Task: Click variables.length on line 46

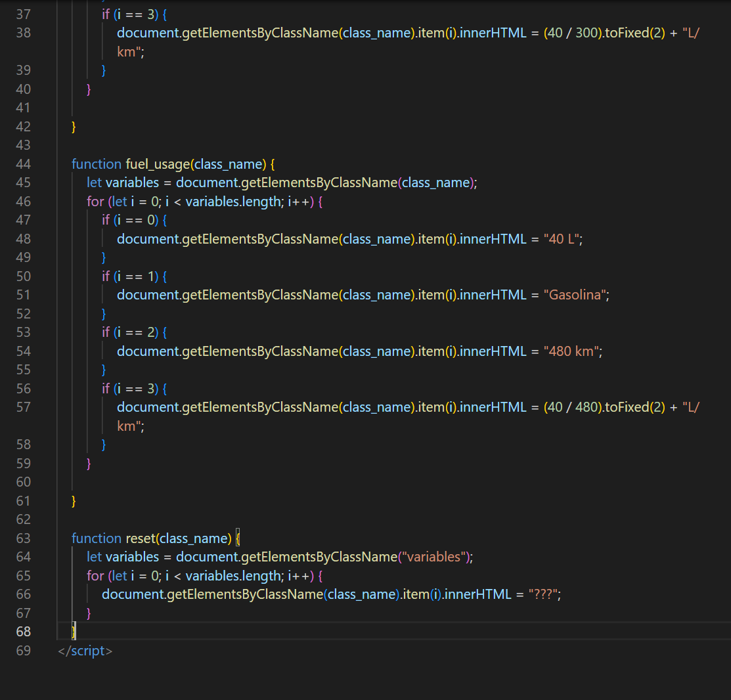Action: 234,202
